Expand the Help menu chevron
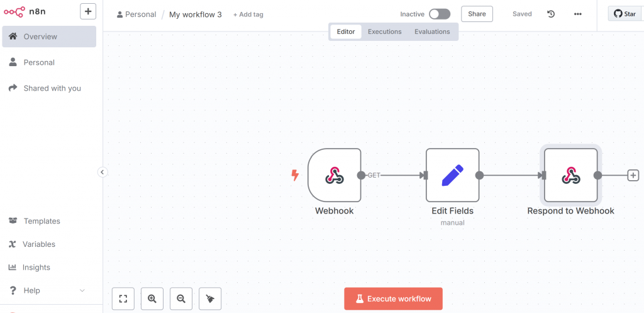The image size is (644, 313). pyautogui.click(x=82, y=291)
